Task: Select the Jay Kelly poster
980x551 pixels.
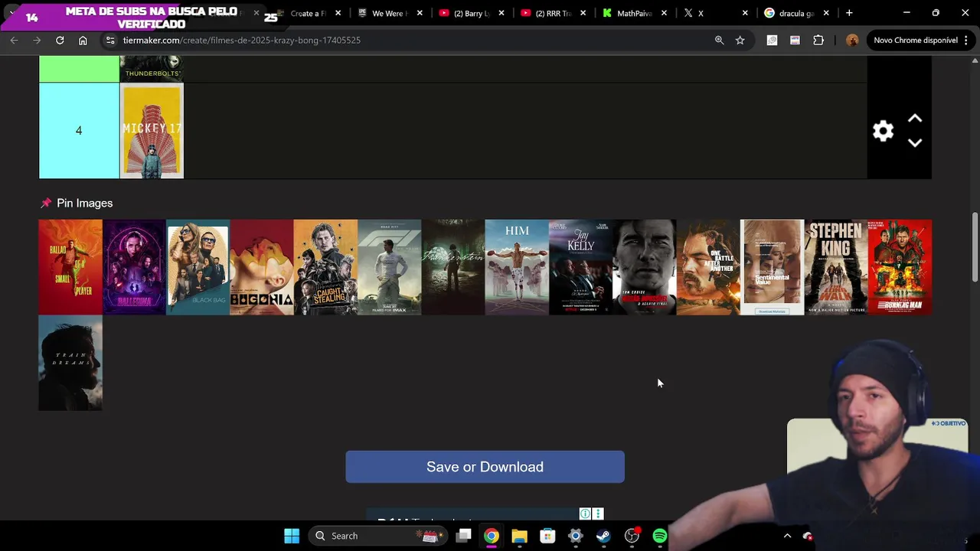Action: [x=580, y=267]
